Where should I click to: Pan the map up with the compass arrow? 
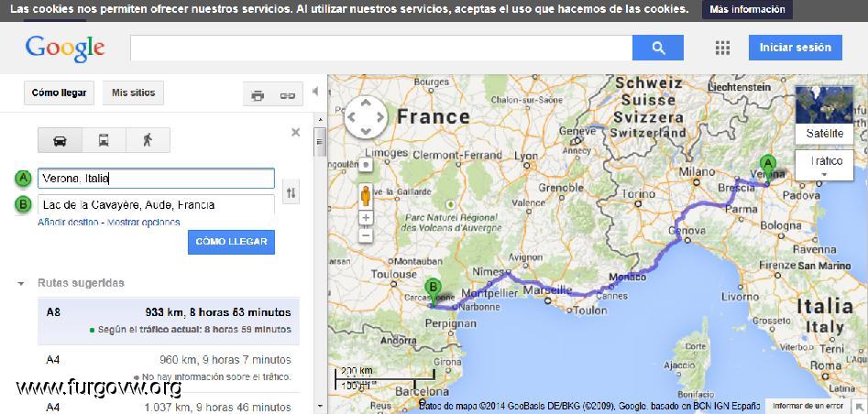pyautogui.click(x=366, y=103)
